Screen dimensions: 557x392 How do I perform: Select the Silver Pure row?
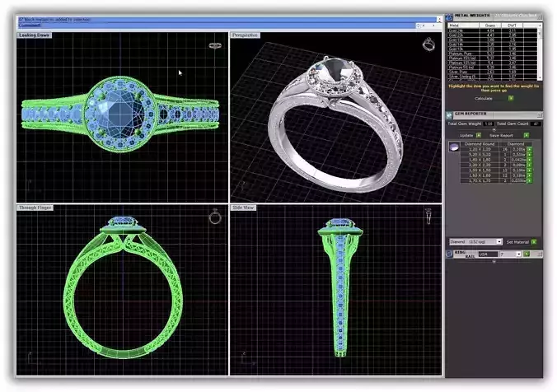click(x=492, y=72)
